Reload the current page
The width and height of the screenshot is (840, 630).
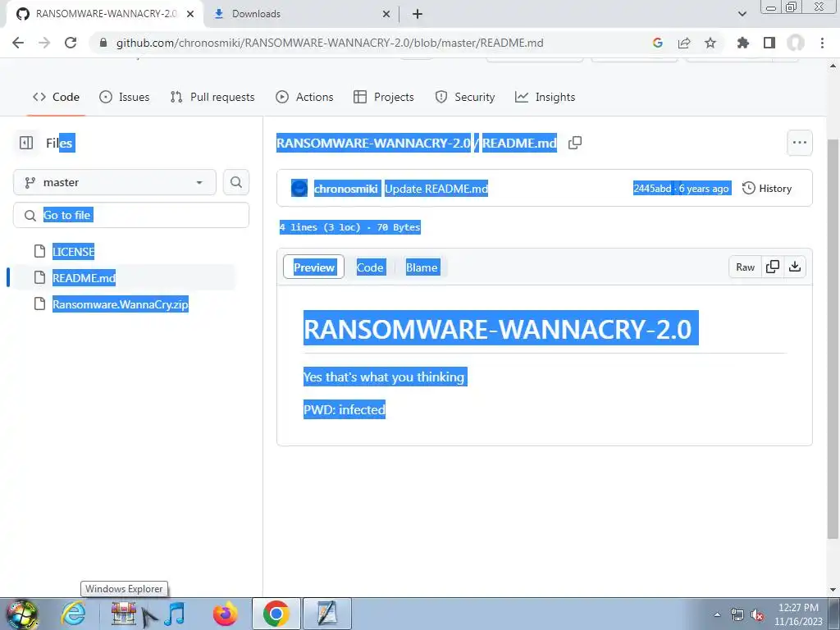coord(71,43)
